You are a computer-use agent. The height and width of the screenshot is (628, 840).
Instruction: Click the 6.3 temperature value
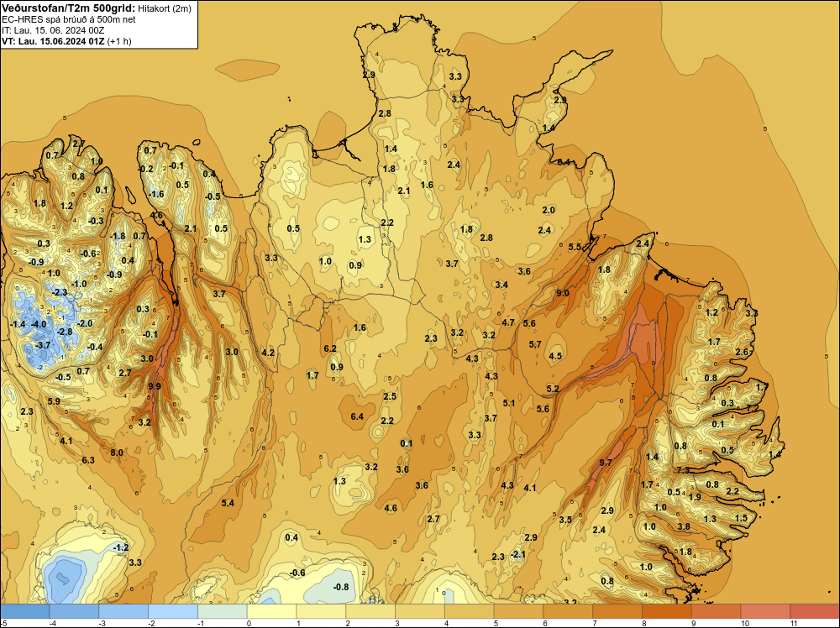click(88, 460)
